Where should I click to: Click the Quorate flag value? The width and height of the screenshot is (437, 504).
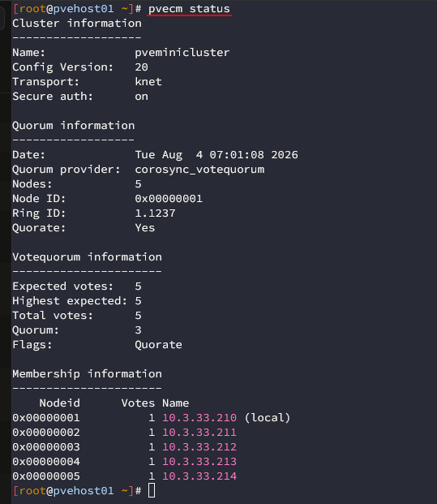pyautogui.click(x=158, y=345)
